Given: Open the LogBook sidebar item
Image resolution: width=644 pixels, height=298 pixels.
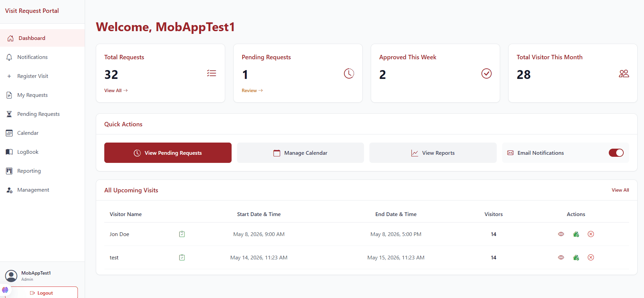Looking at the screenshot, I should [42, 152].
